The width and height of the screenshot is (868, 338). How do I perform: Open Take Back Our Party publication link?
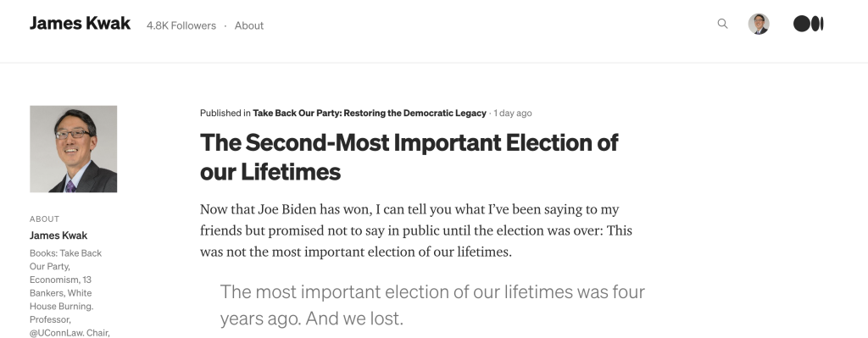point(370,113)
